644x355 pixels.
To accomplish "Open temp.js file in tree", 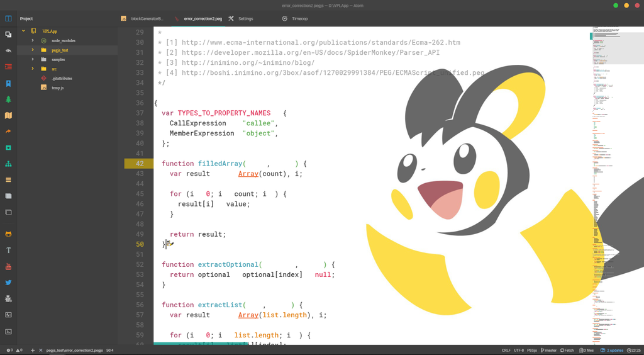I will 57,88.
